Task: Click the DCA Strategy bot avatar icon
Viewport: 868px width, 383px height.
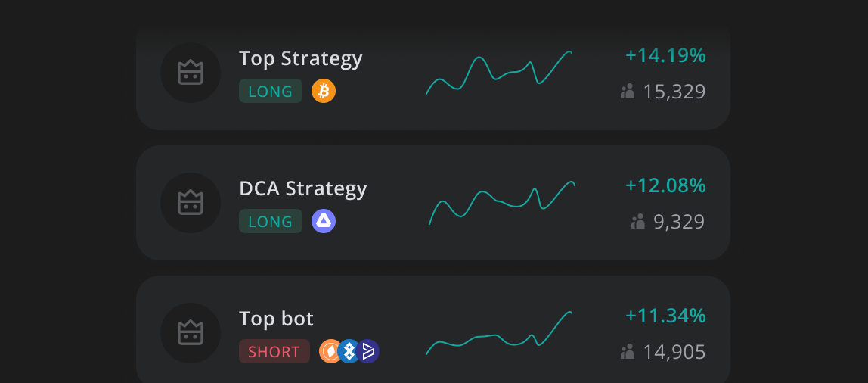Action: [191, 203]
